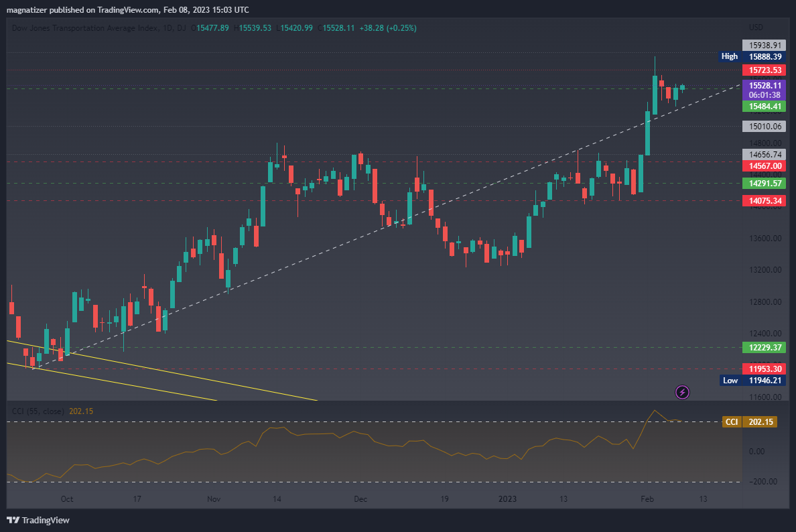Click the magnatizer published on TradingView.com header
The height and width of the screenshot is (532, 796).
coord(127,9)
